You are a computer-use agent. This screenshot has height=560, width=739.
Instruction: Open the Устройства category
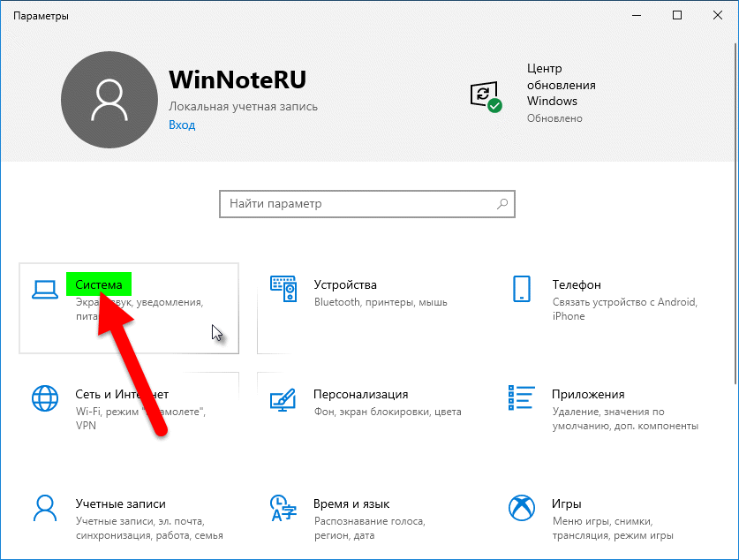[345, 284]
